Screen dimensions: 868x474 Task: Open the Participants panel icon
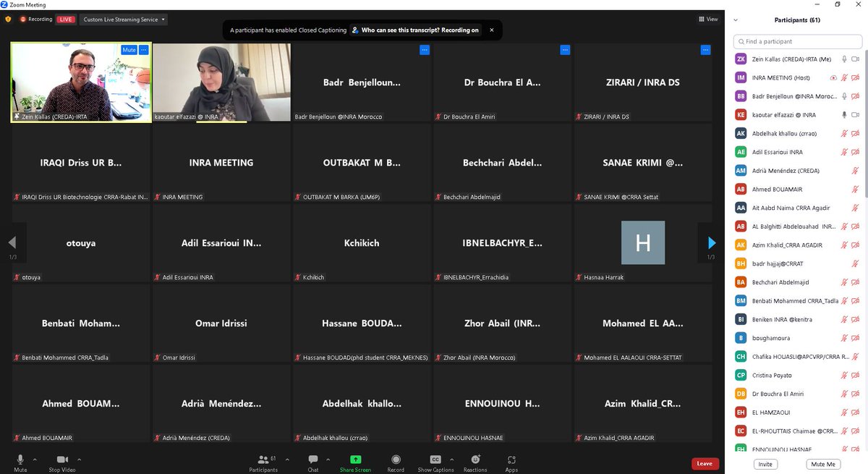click(263, 460)
